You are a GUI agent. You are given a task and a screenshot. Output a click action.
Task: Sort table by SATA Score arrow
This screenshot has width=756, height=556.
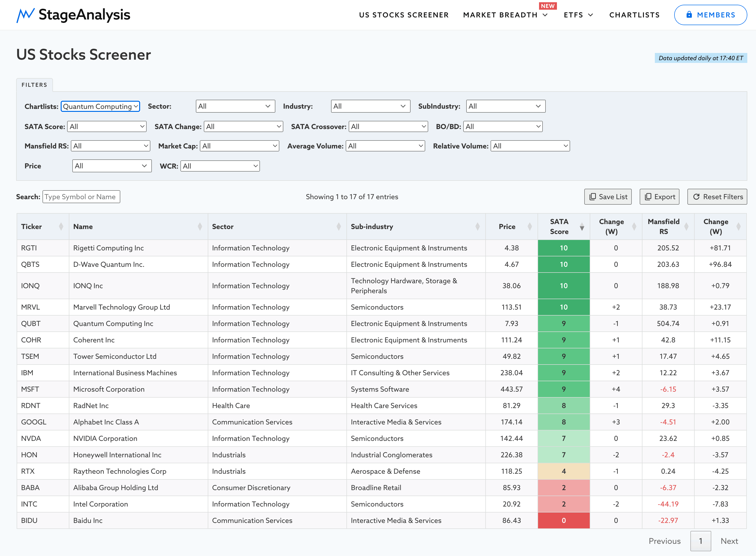(x=582, y=227)
